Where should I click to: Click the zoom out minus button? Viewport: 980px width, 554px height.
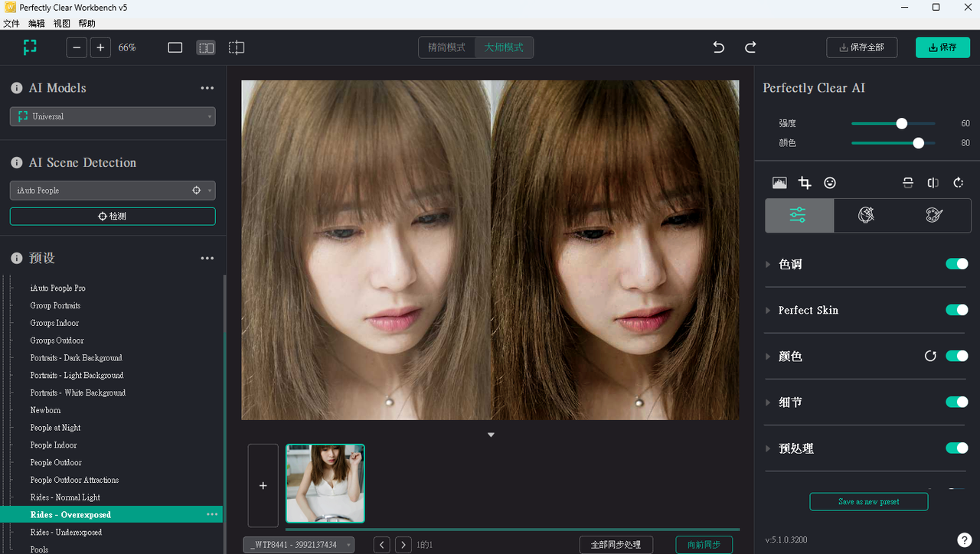coord(77,47)
